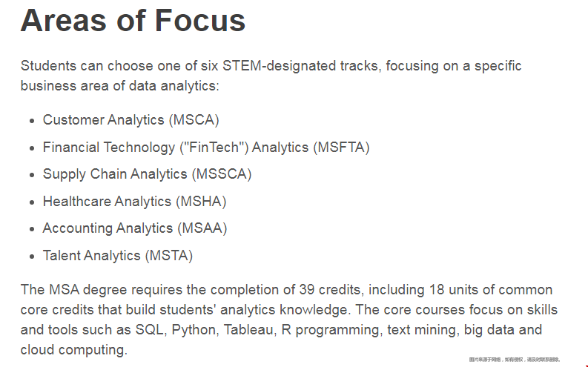
Task: Click bullet point before Supply Chain Analytics
Action: 32,175
